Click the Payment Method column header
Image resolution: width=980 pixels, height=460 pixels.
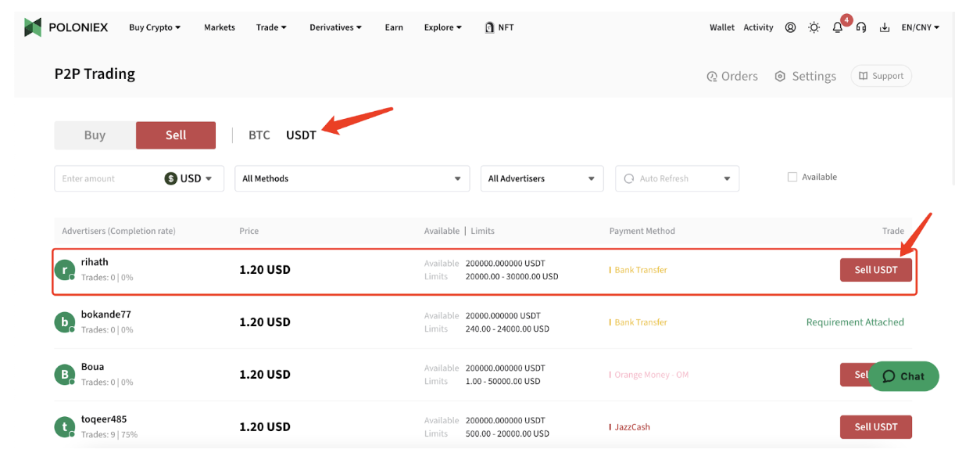coord(642,231)
